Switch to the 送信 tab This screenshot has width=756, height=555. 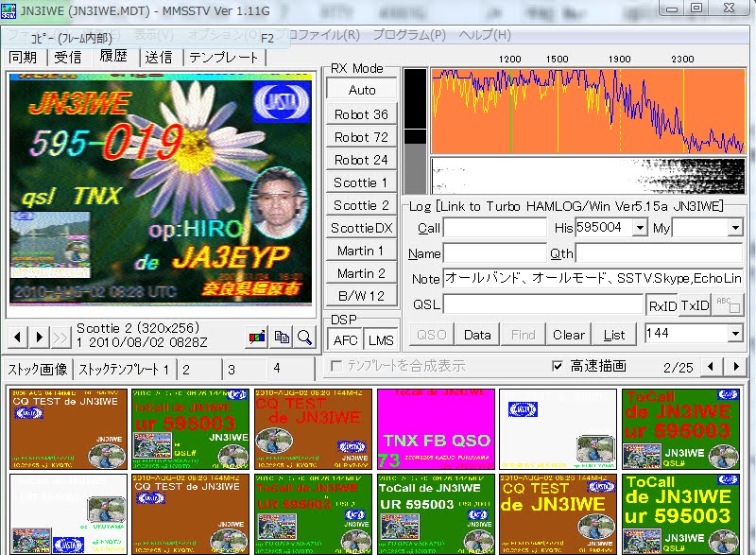159,58
